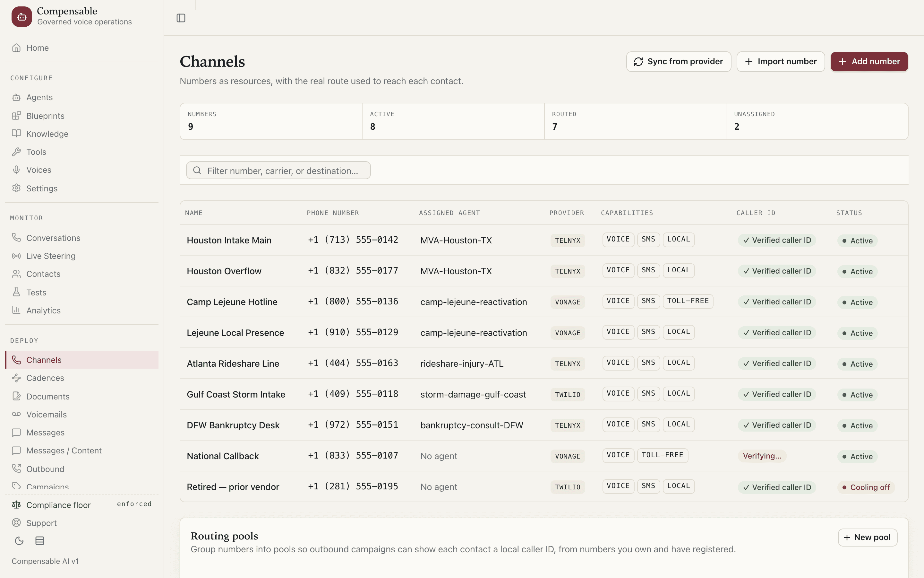This screenshot has width=924, height=578.
Task: Click the Documents file icon
Action: (16, 396)
